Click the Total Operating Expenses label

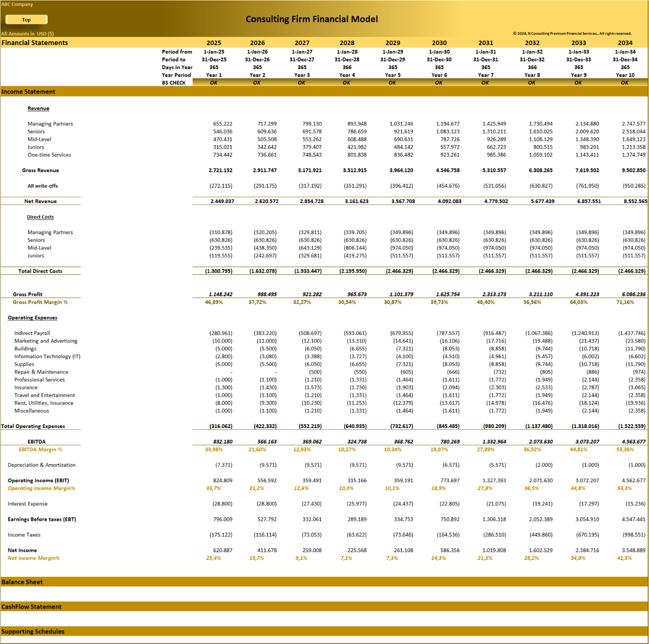[33, 427]
